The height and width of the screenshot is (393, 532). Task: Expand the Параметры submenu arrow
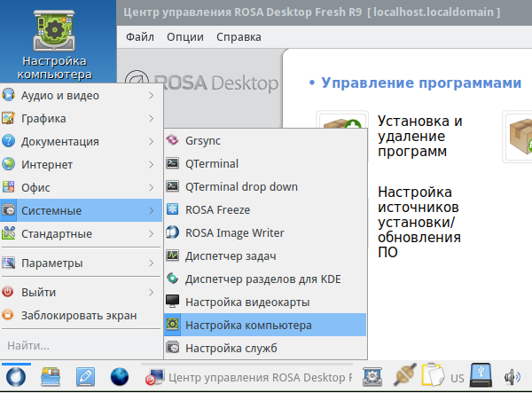(x=152, y=263)
